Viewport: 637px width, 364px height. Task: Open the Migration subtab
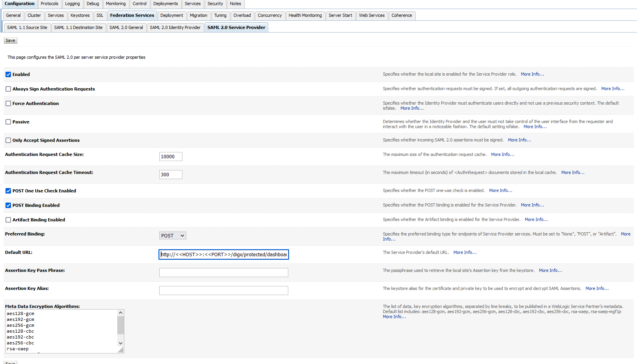pos(198,16)
